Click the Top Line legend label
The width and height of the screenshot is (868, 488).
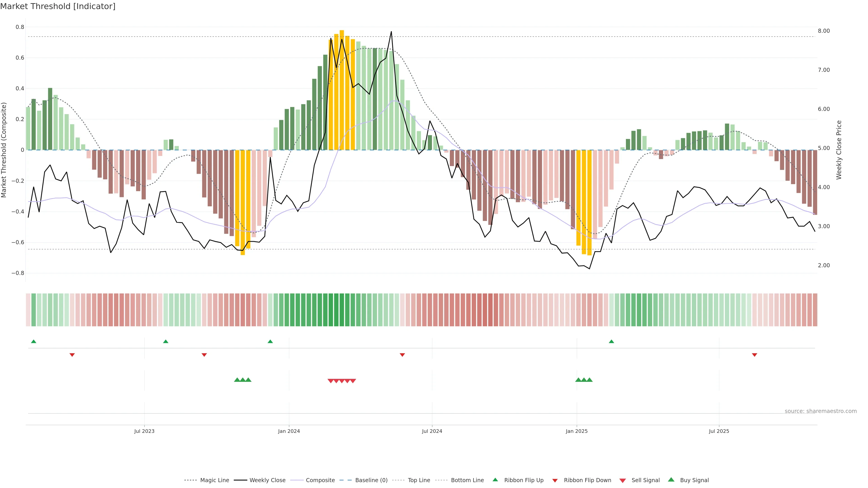click(419, 480)
